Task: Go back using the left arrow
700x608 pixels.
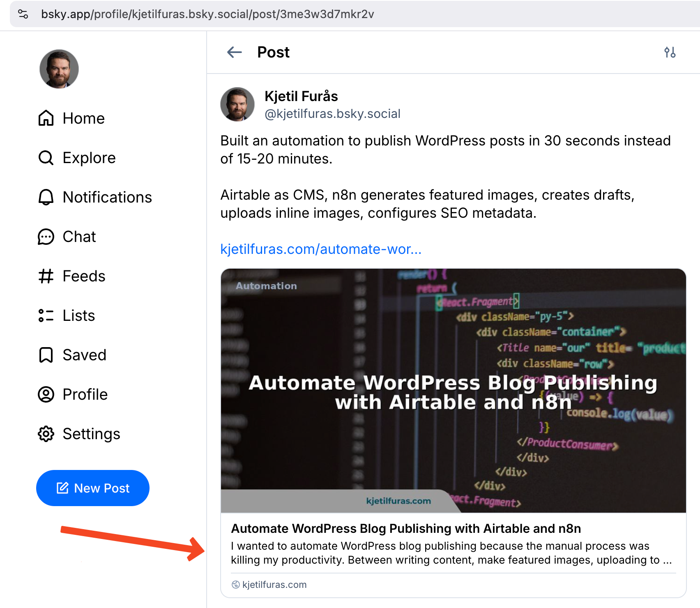Action: tap(235, 53)
